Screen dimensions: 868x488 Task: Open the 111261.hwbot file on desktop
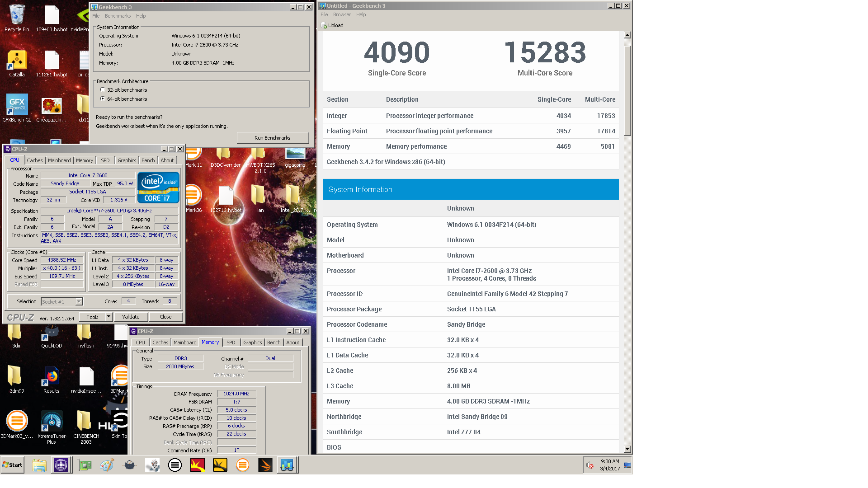point(52,63)
